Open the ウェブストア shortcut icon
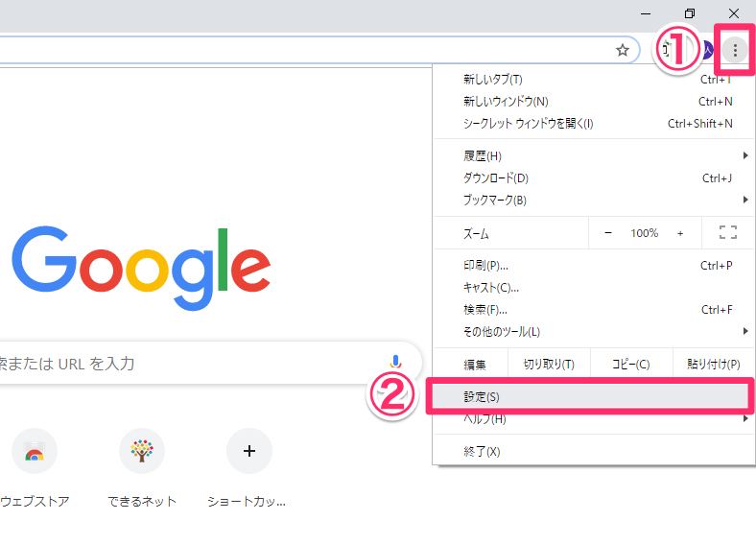The image size is (756, 544). [x=35, y=451]
